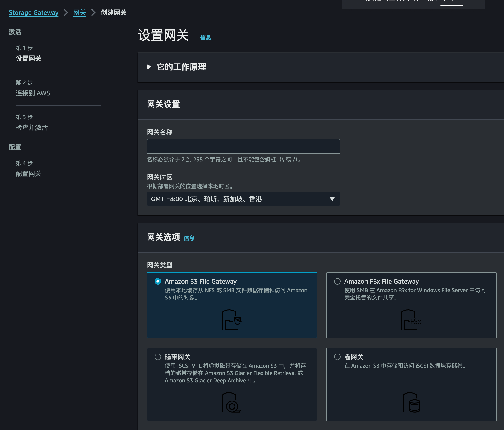Click the 网关时区 field label
The height and width of the screenshot is (430, 504).
tap(159, 177)
